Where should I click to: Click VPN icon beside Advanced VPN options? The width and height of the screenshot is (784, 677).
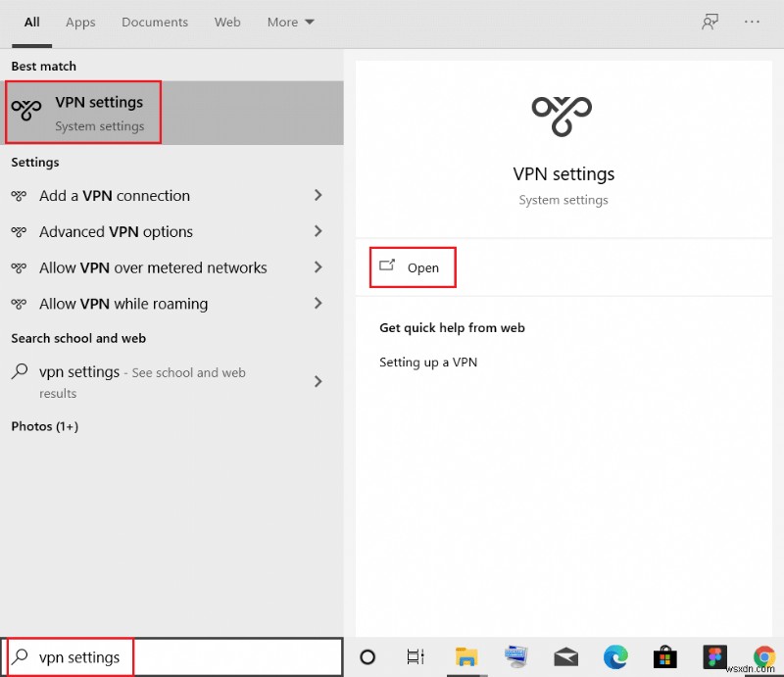[x=19, y=231]
